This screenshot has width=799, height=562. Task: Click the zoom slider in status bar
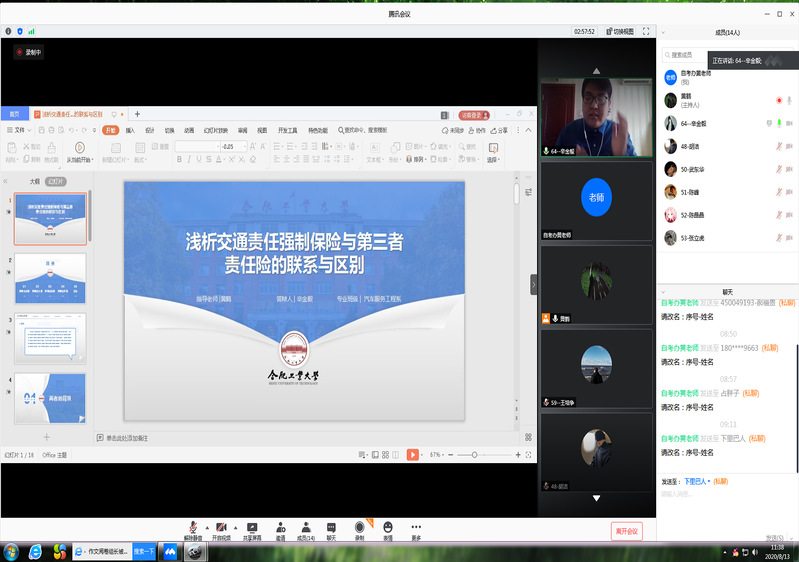pos(475,455)
